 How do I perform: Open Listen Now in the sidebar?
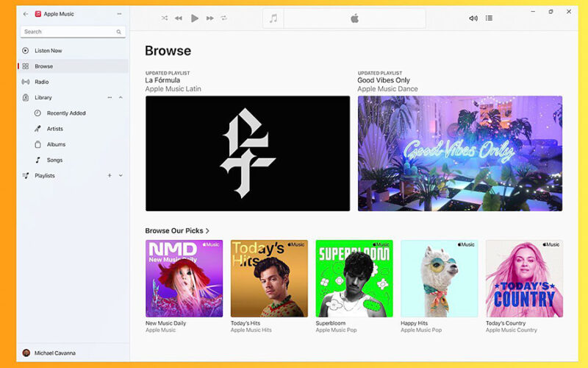pos(73,50)
